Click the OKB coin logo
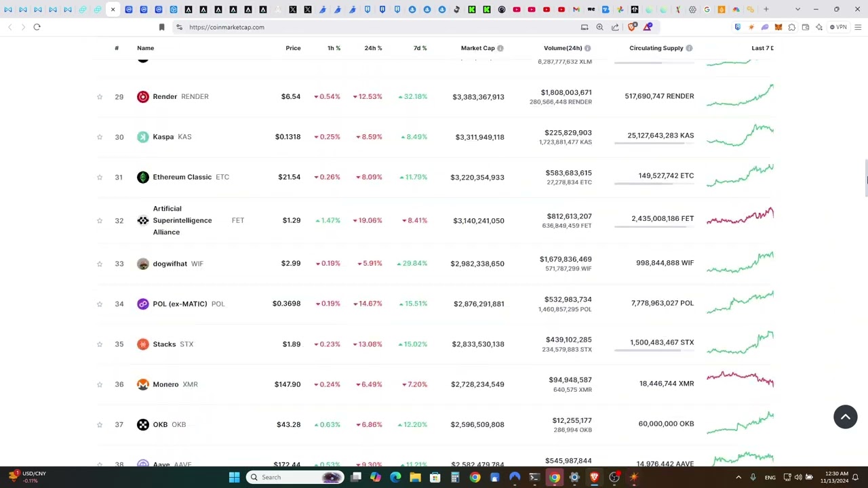This screenshot has width=868, height=488. point(142,424)
